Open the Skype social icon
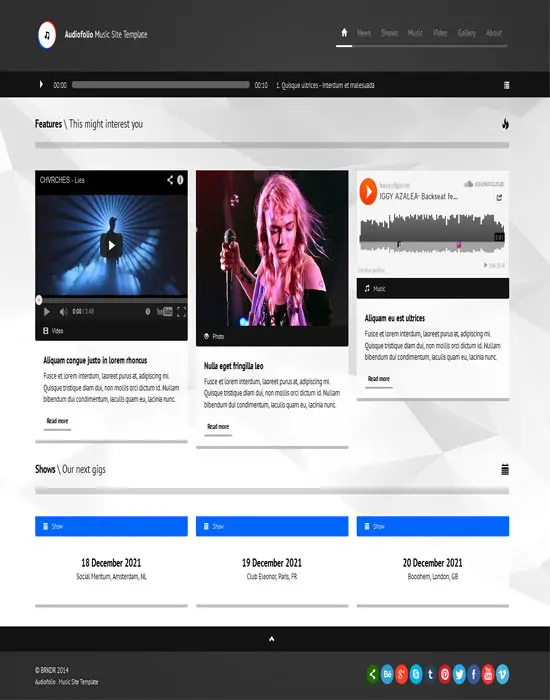550x700 pixels. coord(416,674)
